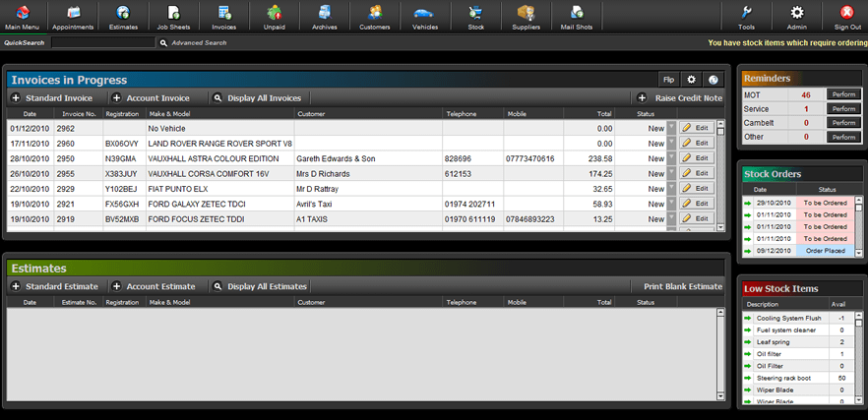Screen dimensions: 868x420
Task: Create a new Standard Invoice
Action: coord(52,98)
